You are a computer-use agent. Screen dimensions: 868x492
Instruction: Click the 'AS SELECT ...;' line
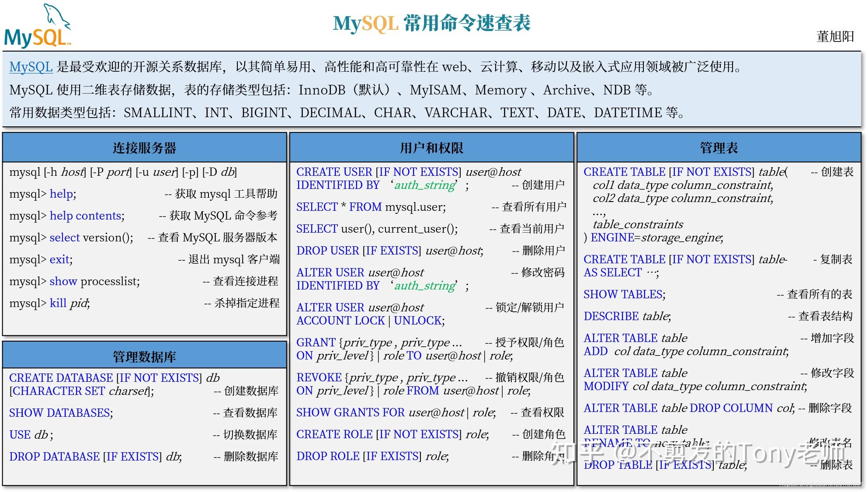(x=621, y=272)
